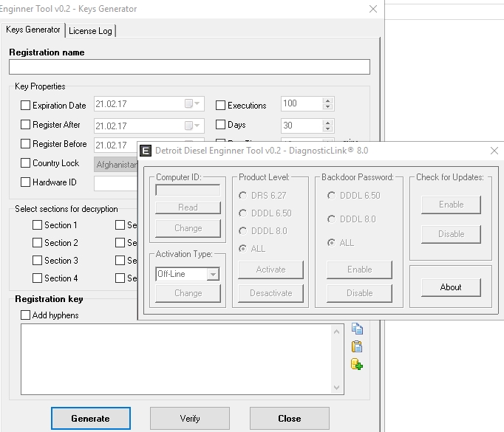Image resolution: width=504 pixels, height=432 pixels.
Task: Open the Country Lock Afghanistan dropdown
Action: [116, 165]
